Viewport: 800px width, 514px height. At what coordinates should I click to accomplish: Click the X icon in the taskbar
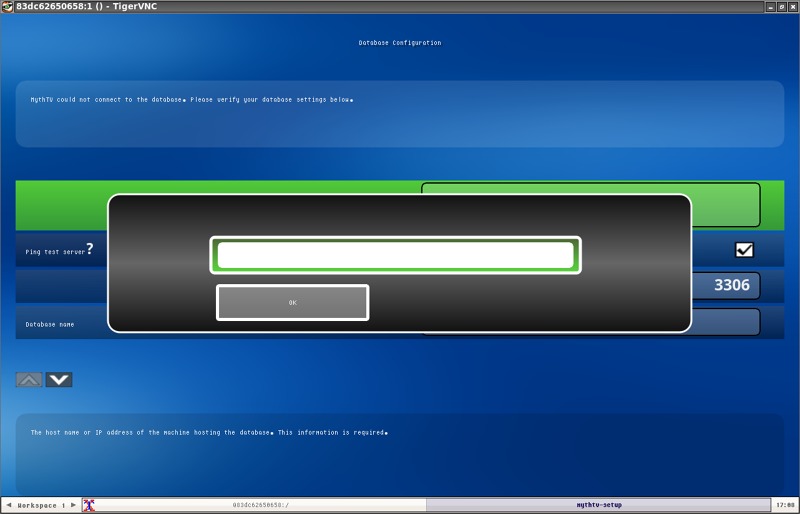point(88,505)
